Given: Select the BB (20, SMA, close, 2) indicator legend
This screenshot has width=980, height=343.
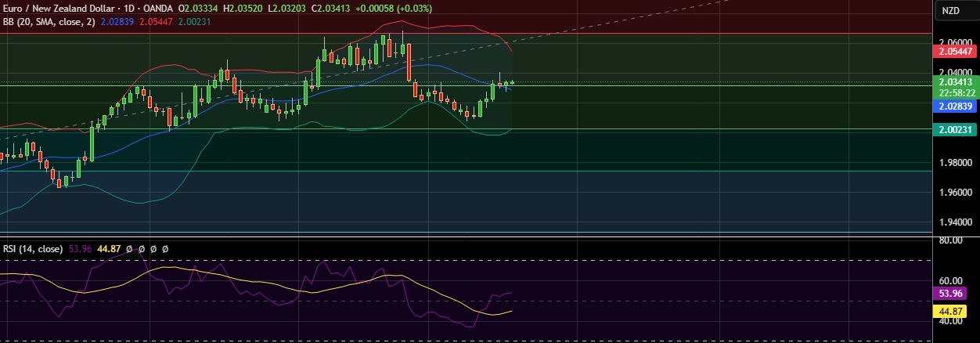Looking at the screenshot, I should 49,21.
